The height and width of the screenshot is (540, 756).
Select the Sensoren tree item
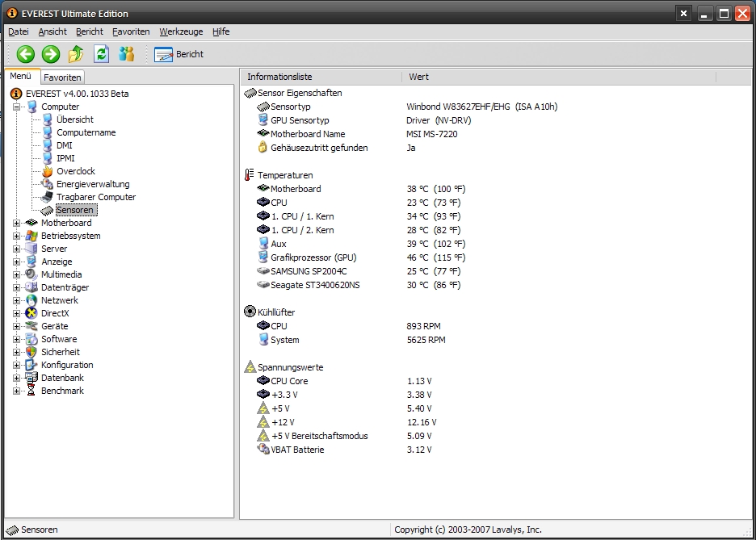(x=75, y=210)
